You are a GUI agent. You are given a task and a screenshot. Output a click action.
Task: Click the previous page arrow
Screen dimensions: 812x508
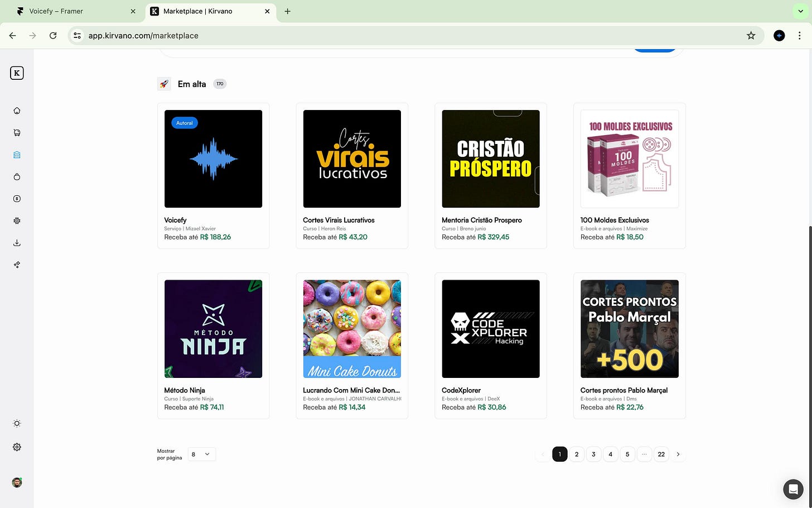pos(543,454)
